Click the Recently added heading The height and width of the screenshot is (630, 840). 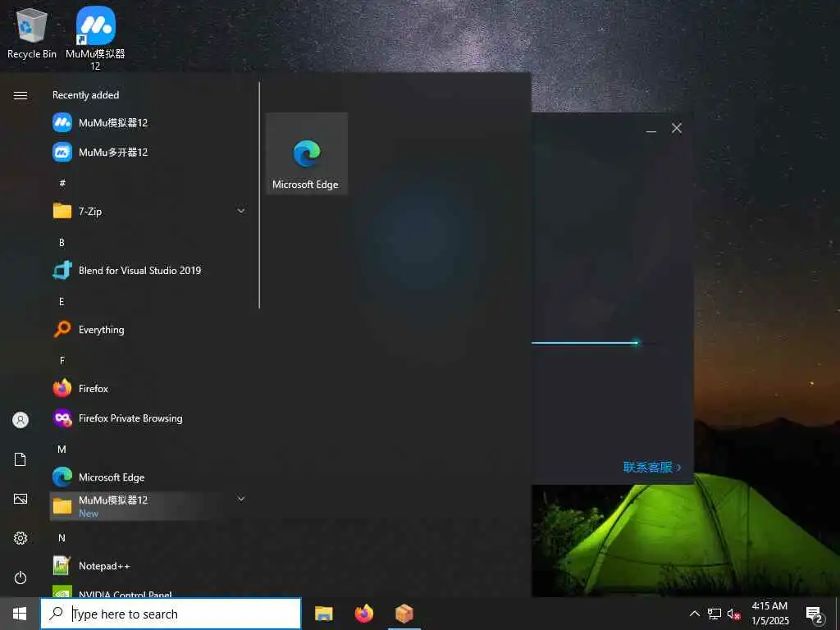(x=85, y=95)
